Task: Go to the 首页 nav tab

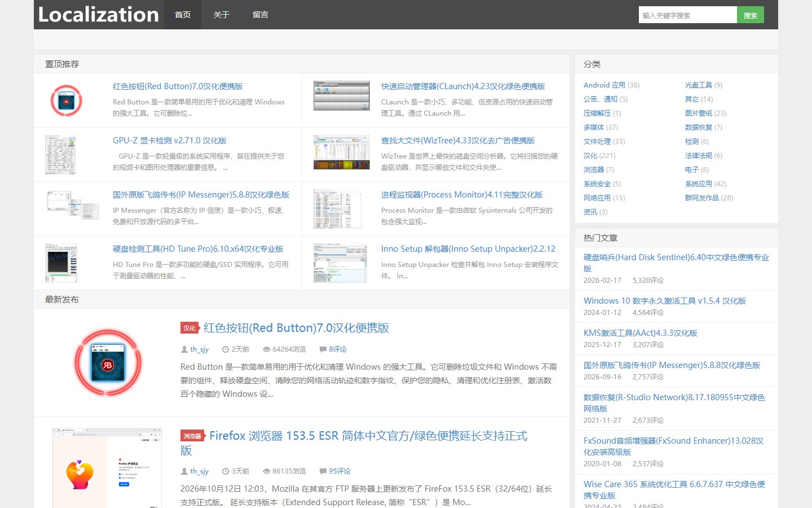Action: (183, 15)
